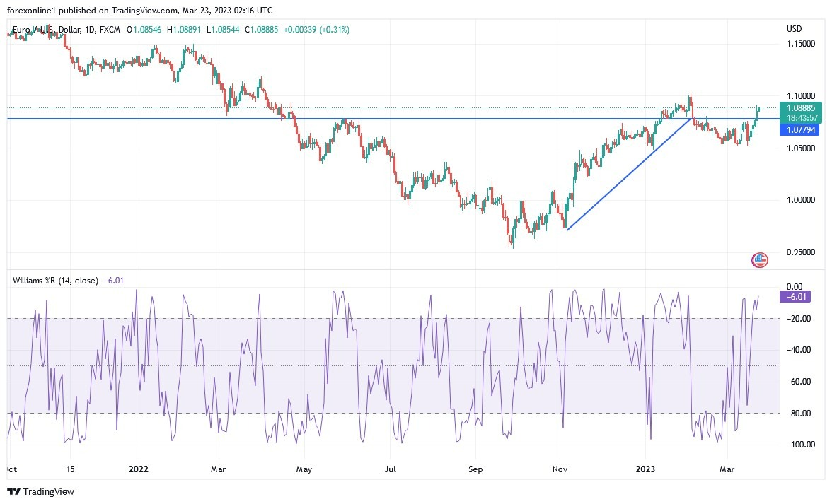Click the forexonline1 publisher name

click(x=28, y=11)
